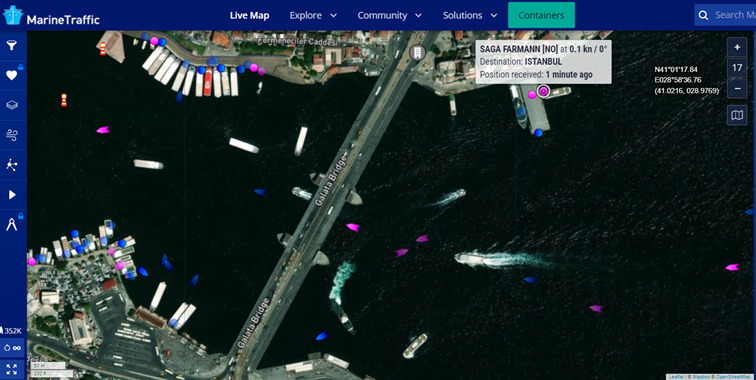
Task: Open the density maps network icon
Action: tap(12, 165)
